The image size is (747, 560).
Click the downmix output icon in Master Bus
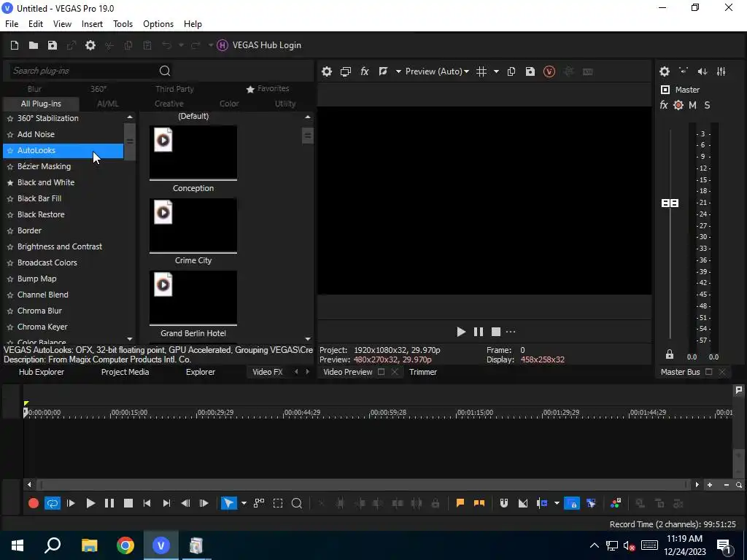pyautogui.click(x=684, y=71)
